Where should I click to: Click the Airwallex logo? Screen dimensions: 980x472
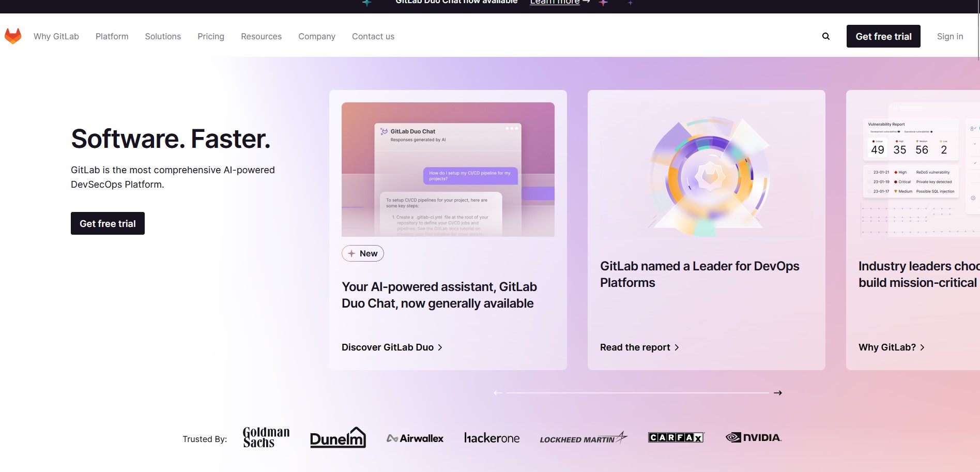[415, 438]
